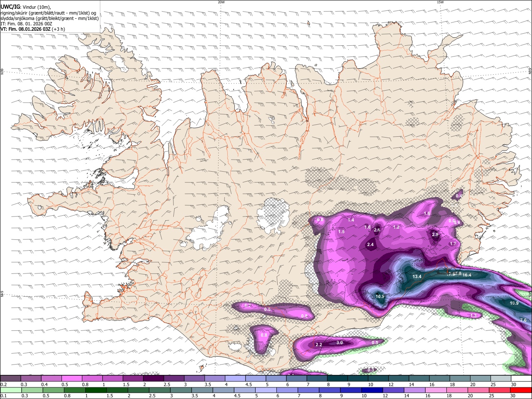Image resolution: width=532 pixels, height=399 pixels.
Task: Select the 7.6 value offshore southeast
Action: [523, 320]
